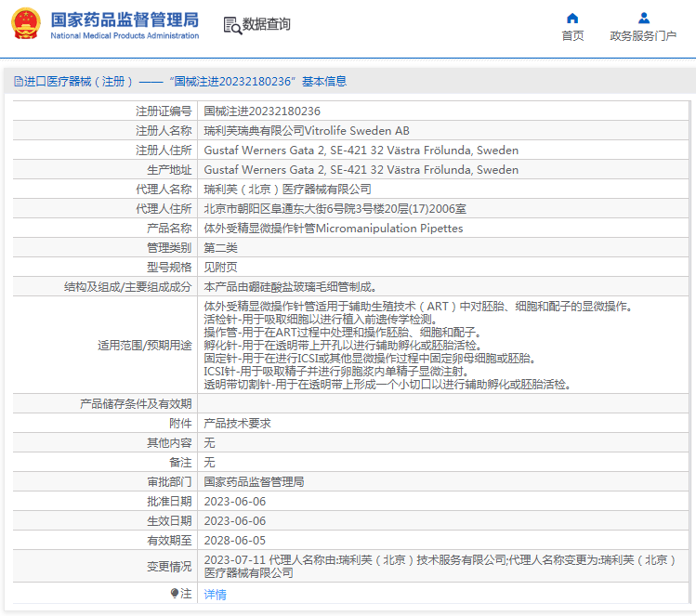
Task: Click the 适用范围/预期用途 row label
Action: 144,346
